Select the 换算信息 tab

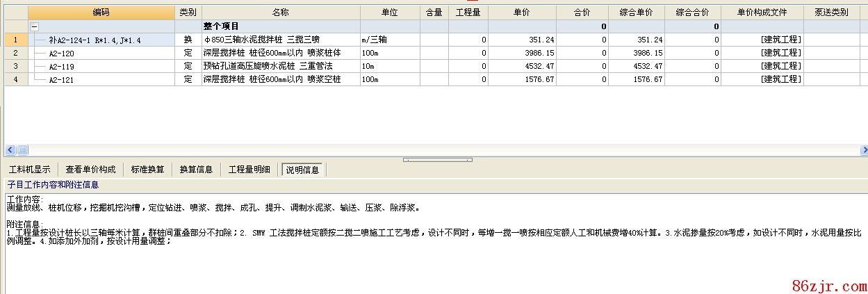(x=196, y=170)
